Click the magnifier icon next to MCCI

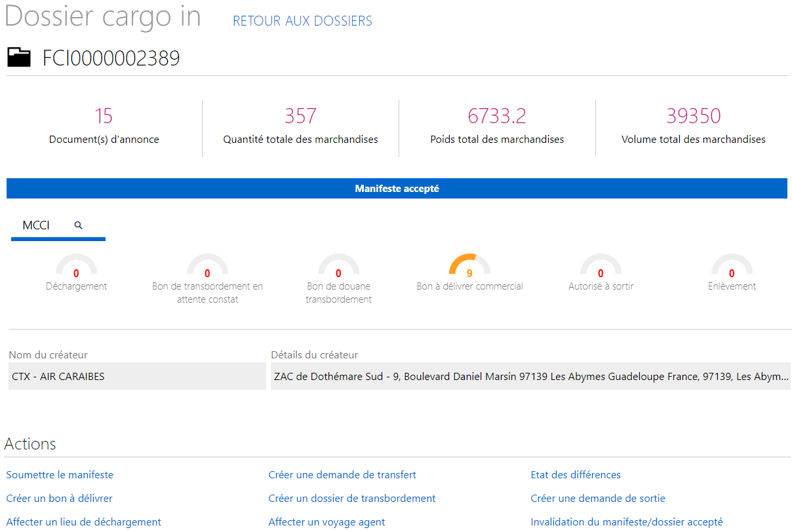click(79, 225)
